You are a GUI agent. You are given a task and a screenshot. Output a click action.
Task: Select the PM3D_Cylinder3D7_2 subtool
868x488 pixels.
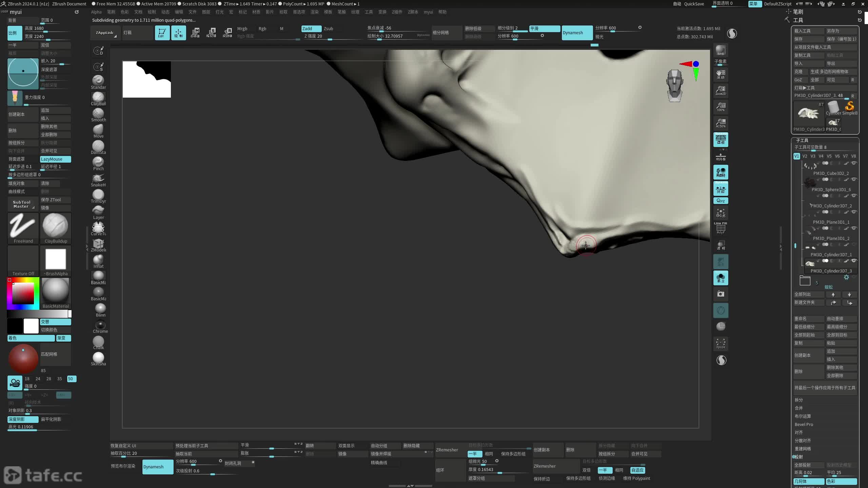831,206
